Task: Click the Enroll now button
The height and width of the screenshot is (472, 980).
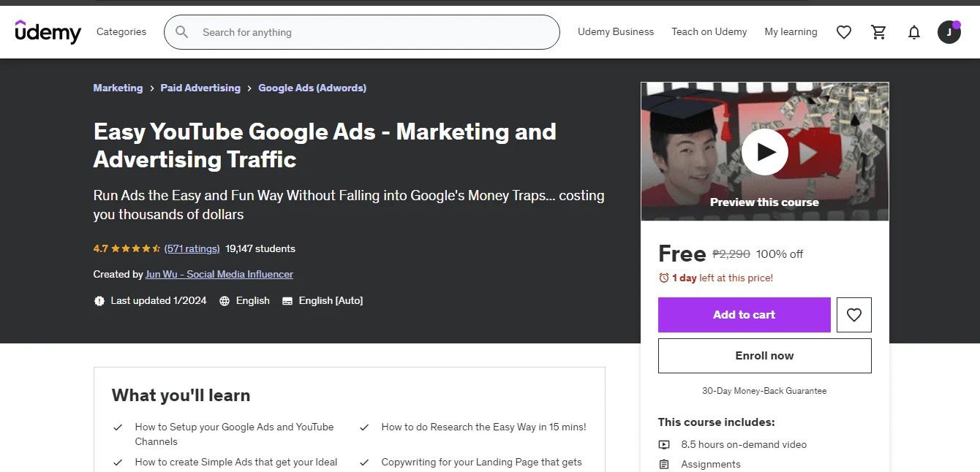Action: click(x=765, y=356)
